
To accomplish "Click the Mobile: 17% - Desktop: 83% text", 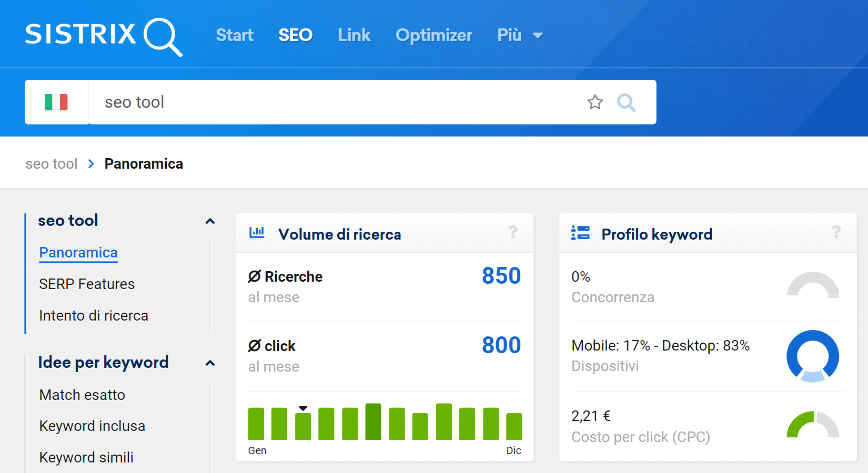I will click(661, 346).
